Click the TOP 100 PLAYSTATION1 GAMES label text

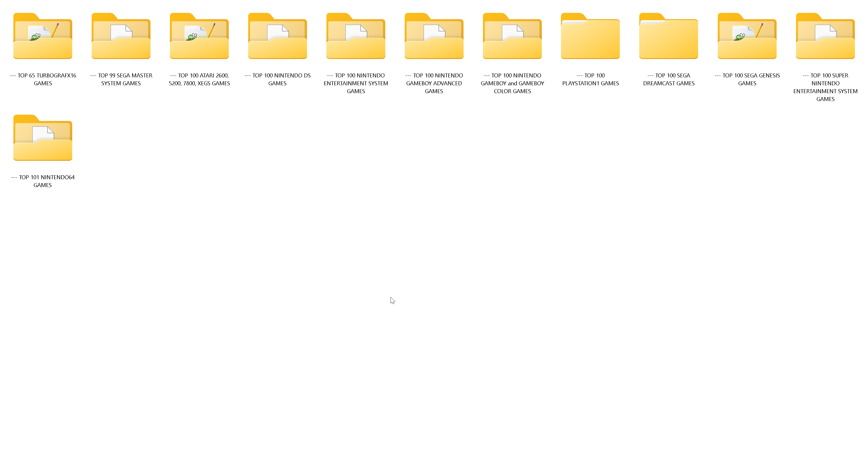point(590,79)
